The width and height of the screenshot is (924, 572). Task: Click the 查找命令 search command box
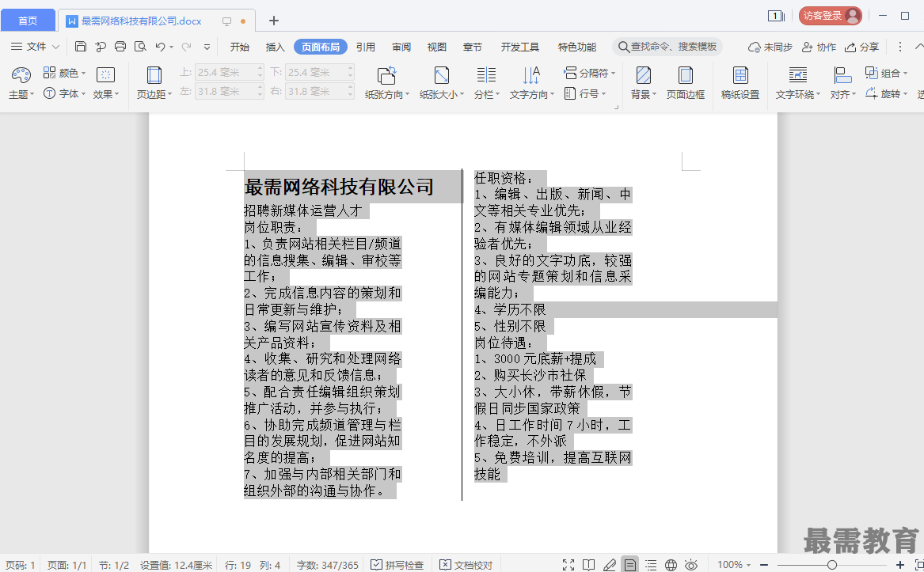tap(667, 47)
